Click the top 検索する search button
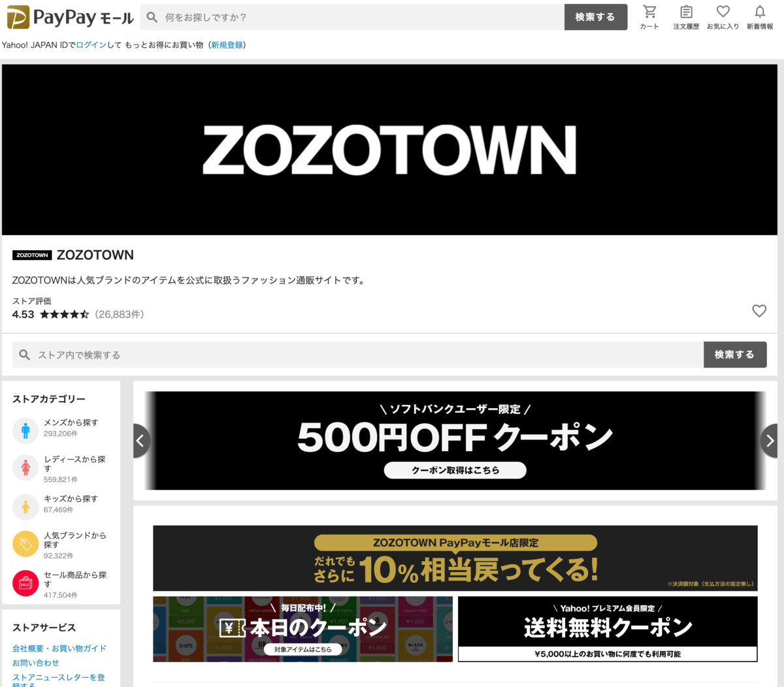 (x=595, y=17)
